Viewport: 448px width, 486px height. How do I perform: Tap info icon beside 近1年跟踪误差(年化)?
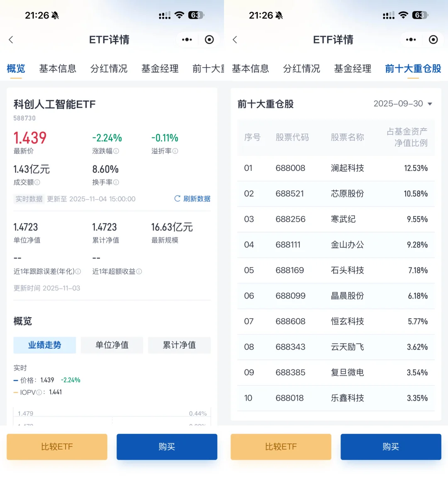tap(78, 272)
